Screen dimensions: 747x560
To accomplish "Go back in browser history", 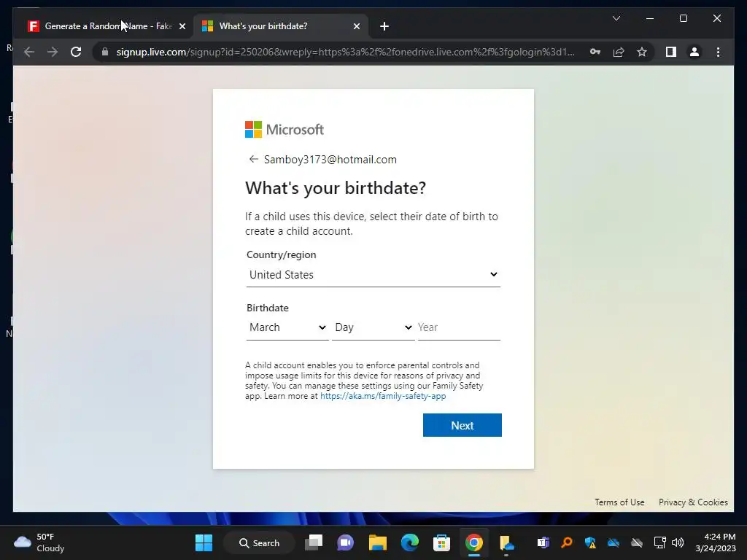I will point(29,52).
